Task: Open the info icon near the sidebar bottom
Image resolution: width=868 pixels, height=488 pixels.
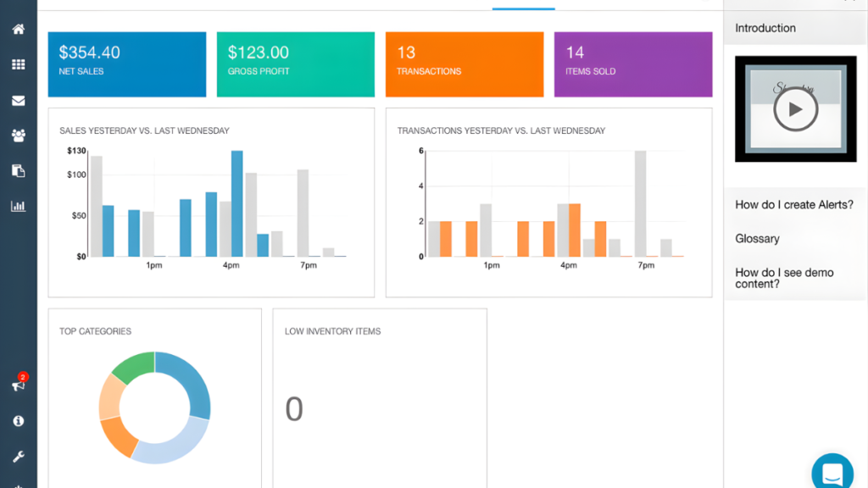Action: 18,420
